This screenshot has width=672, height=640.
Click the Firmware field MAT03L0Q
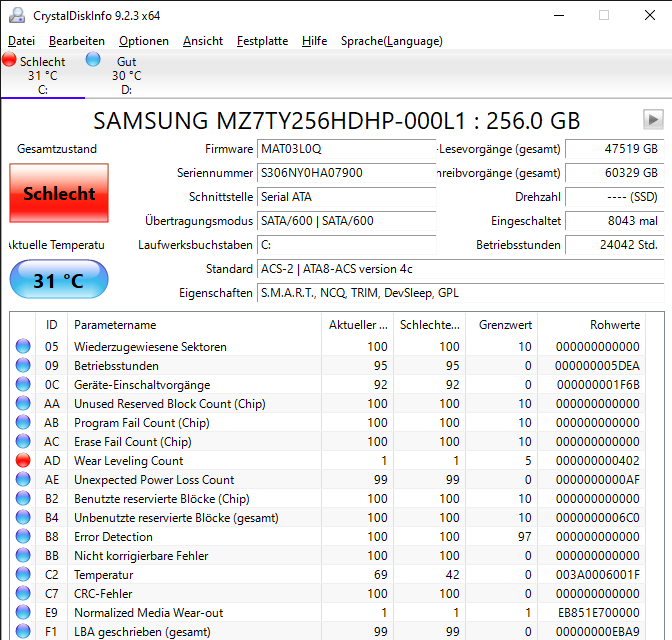click(x=347, y=149)
